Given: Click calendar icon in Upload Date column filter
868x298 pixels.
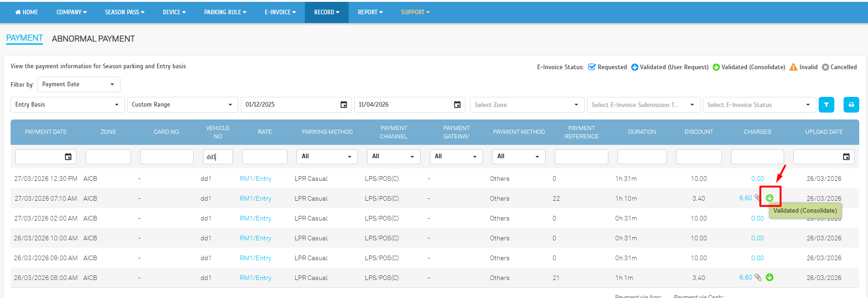Looking at the screenshot, I should point(846,157).
